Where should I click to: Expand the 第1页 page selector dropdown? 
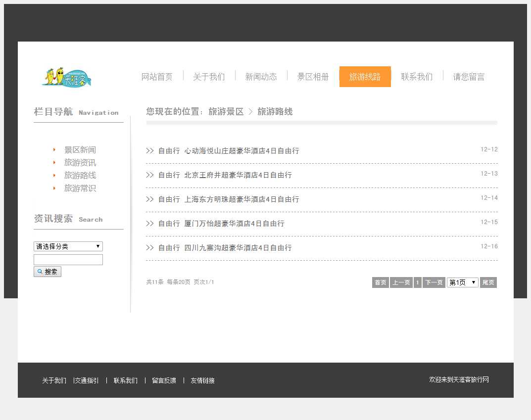click(x=462, y=282)
